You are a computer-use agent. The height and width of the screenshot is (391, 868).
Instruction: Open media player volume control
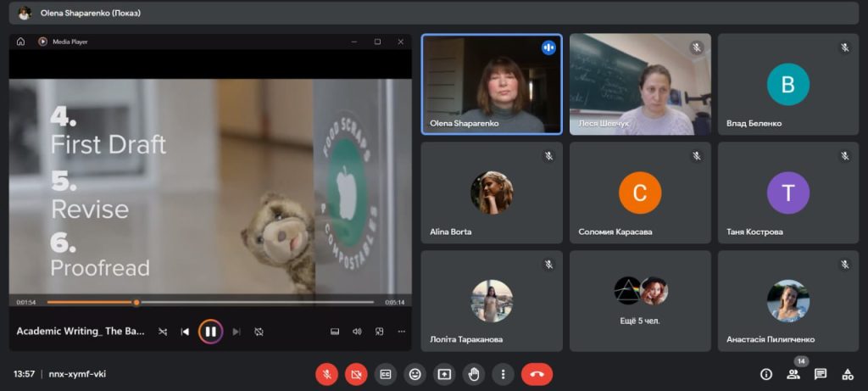tap(357, 332)
